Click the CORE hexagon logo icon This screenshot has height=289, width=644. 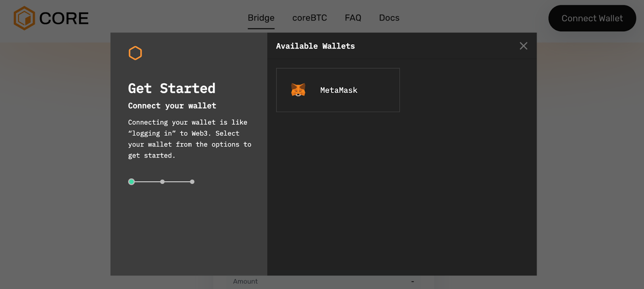(24, 18)
